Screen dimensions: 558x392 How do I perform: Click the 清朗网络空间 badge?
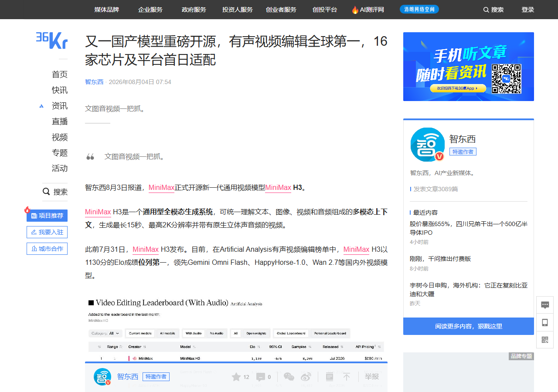(419, 9)
